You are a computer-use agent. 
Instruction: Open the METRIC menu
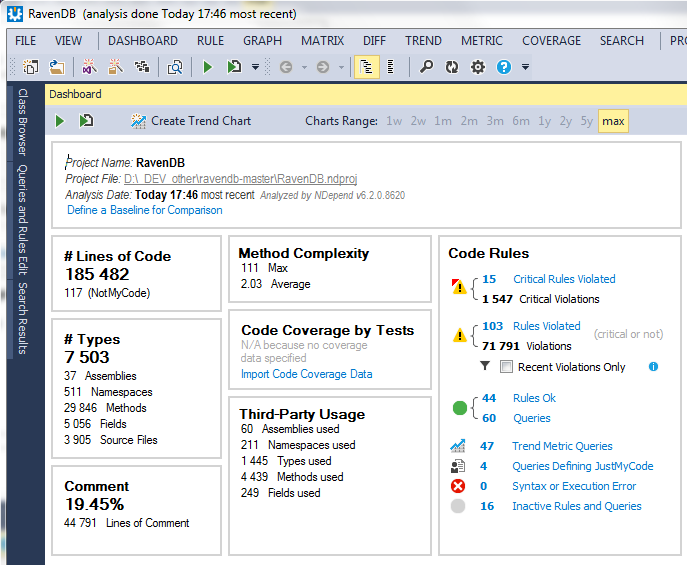482,41
